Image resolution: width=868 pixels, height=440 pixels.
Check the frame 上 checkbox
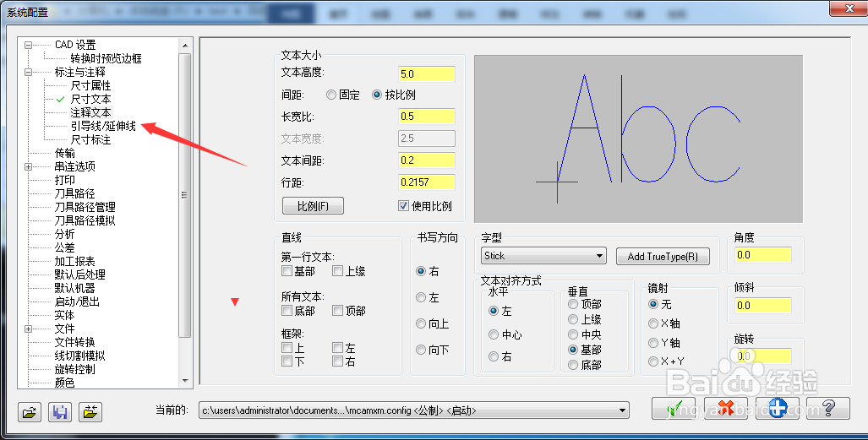point(287,348)
